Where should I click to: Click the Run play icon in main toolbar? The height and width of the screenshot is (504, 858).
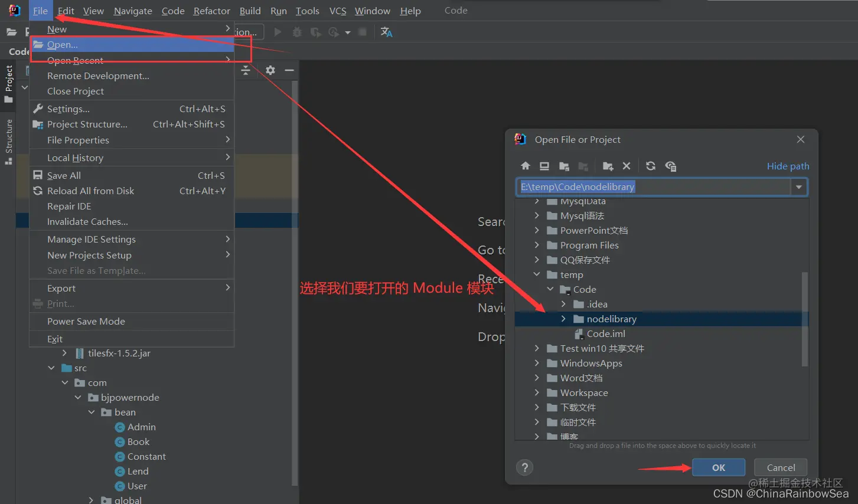coord(278,32)
